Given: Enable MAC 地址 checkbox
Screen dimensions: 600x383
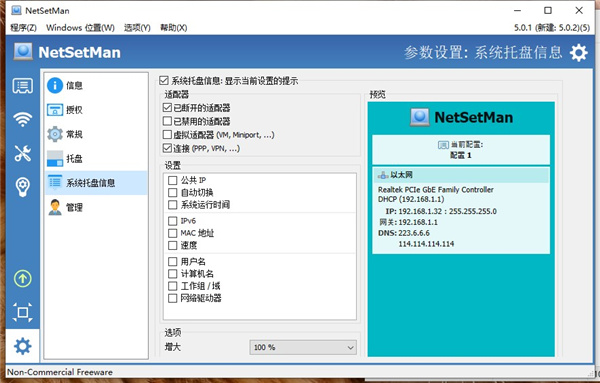Looking at the screenshot, I should coord(173,233).
